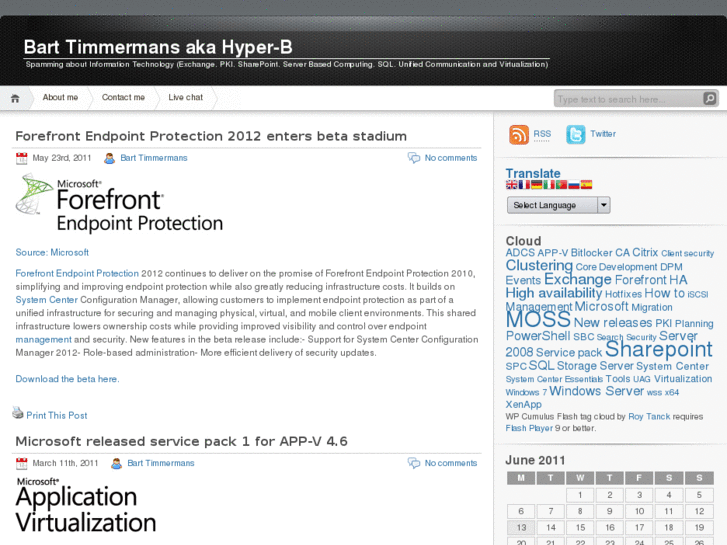Select the Clustering tag in cloud
727x545 pixels.
click(x=539, y=266)
